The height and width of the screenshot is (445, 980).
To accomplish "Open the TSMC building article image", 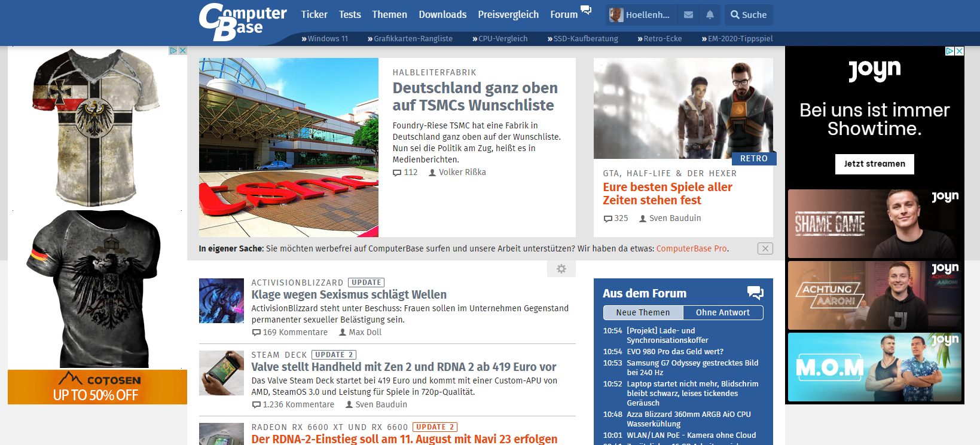I will pyautogui.click(x=289, y=148).
